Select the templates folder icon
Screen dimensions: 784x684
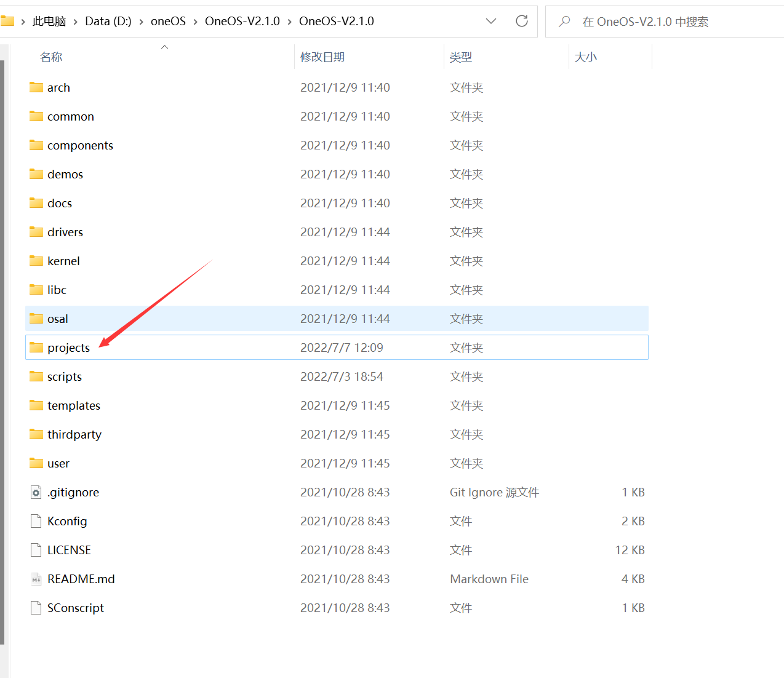(x=36, y=405)
